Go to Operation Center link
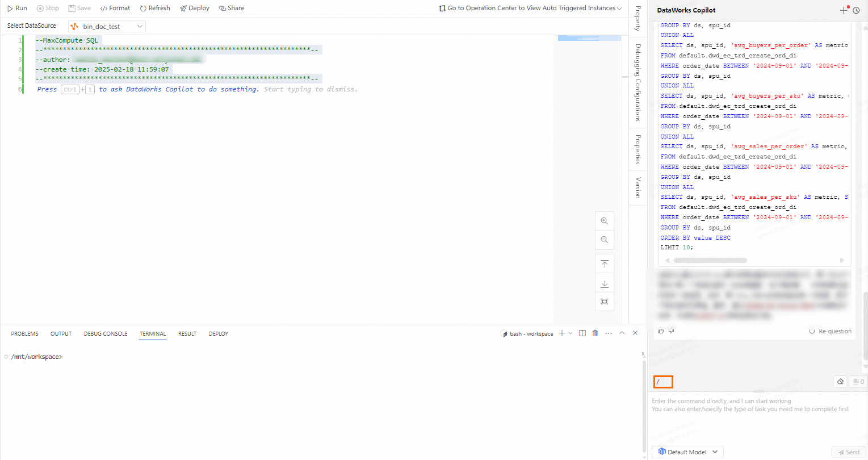868x460 pixels. (530, 8)
